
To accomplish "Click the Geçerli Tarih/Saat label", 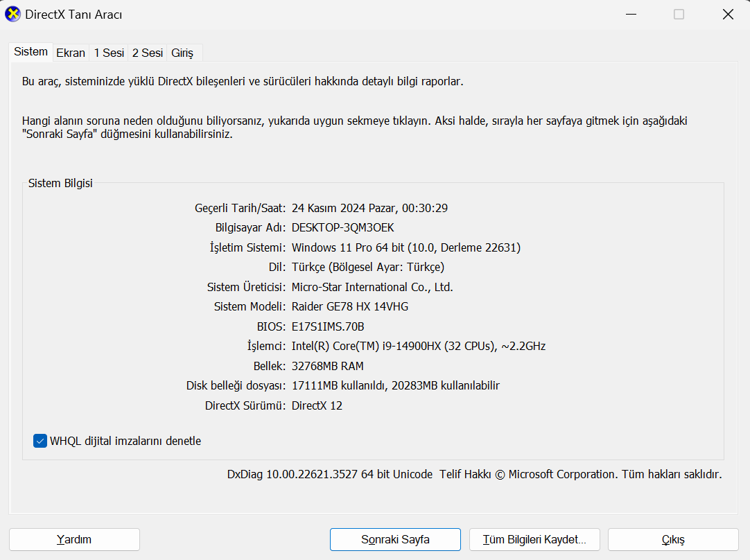I will click(240, 208).
